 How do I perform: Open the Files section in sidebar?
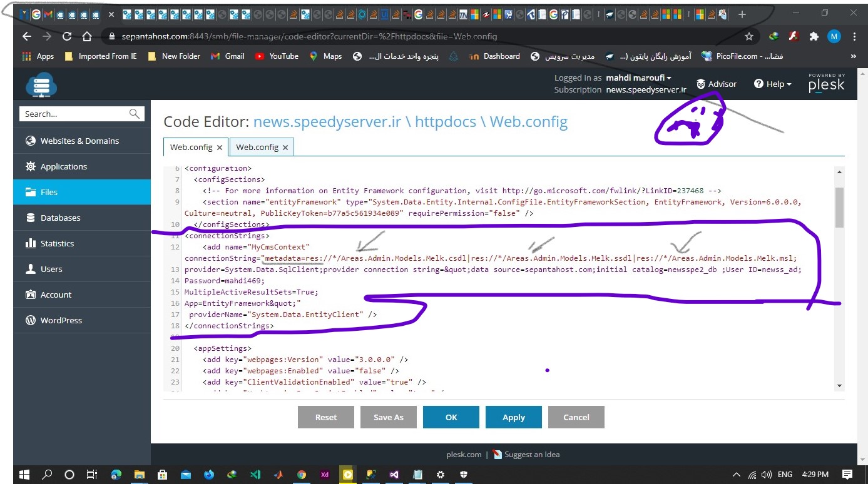[x=82, y=192]
